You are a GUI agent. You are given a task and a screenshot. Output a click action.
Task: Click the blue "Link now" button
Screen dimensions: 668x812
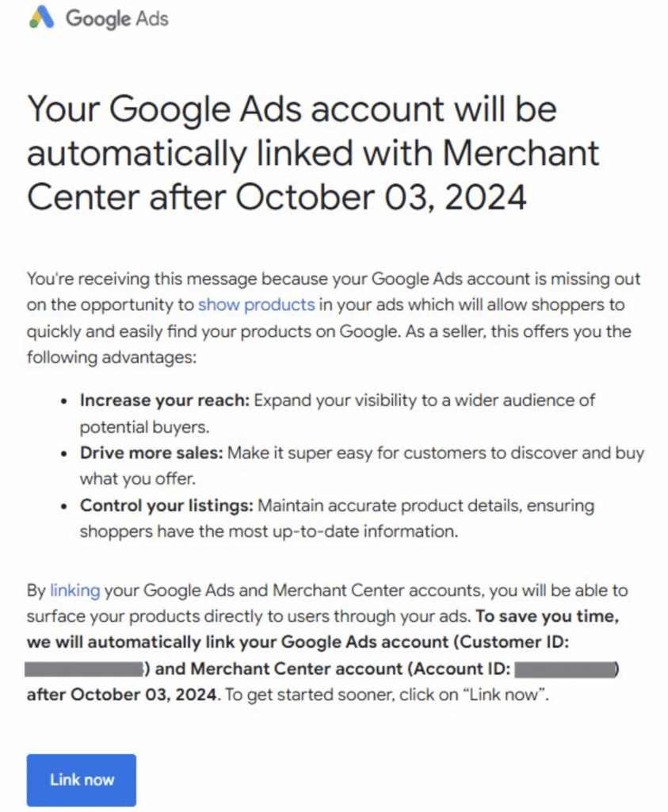pyautogui.click(x=82, y=780)
